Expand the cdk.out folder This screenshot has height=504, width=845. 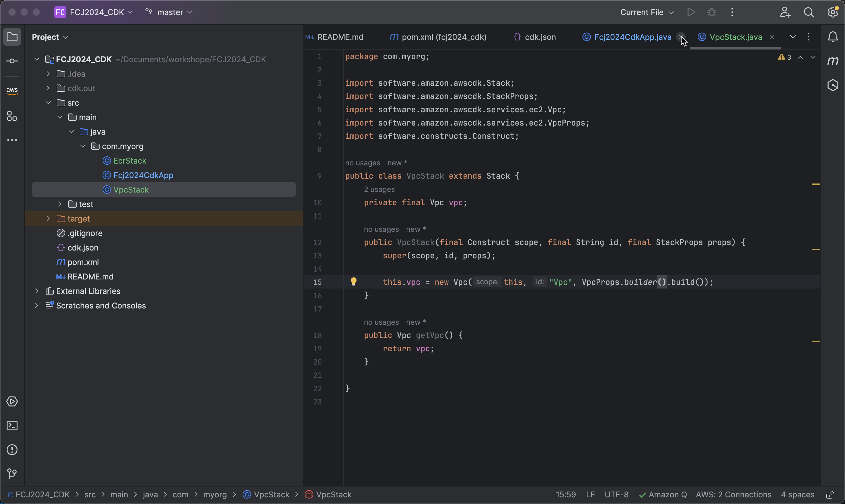tap(48, 88)
